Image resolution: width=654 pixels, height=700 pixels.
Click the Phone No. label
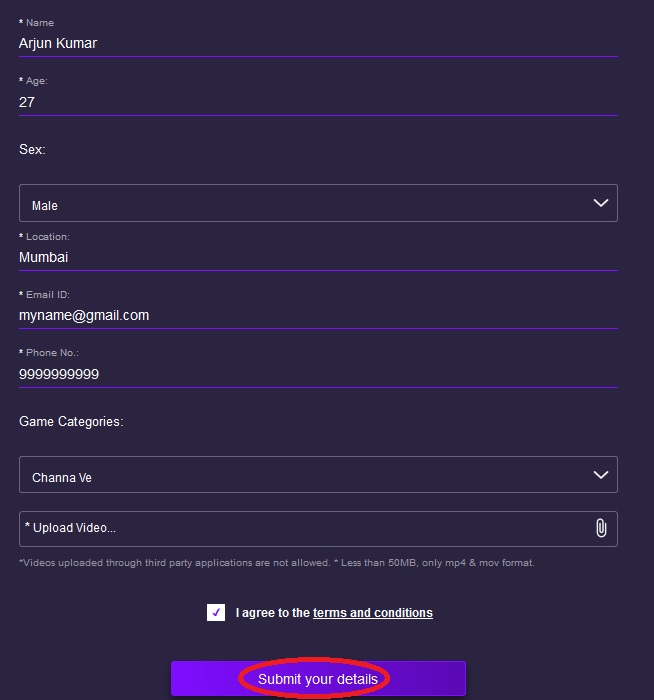point(52,353)
